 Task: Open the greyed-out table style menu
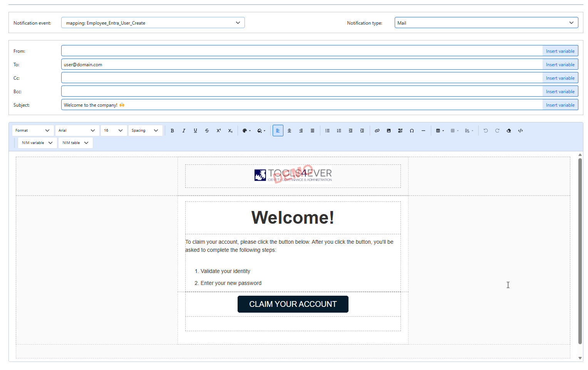pos(469,131)
